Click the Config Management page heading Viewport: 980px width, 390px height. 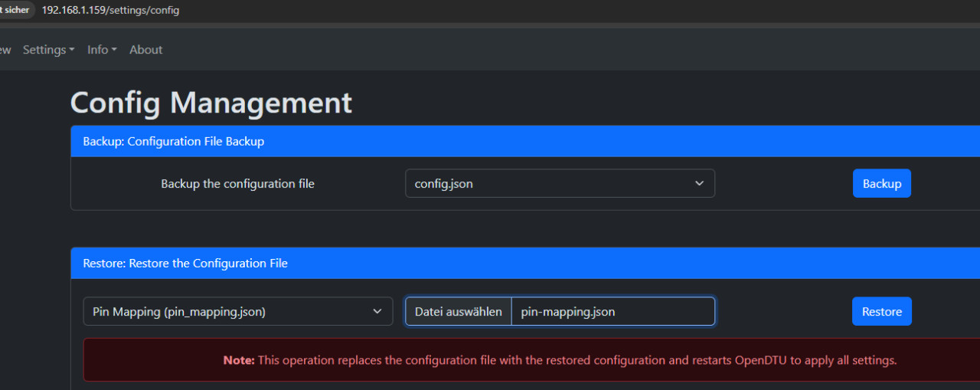(x=211, y=103)
